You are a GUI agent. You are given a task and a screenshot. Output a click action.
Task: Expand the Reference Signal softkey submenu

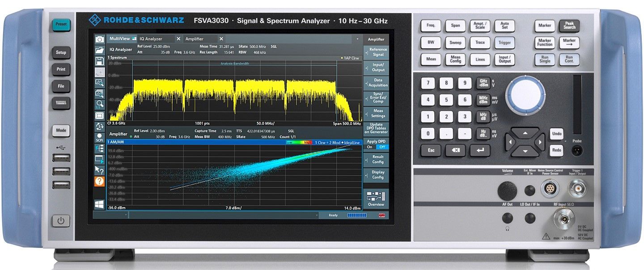click(x=376, y=52)
